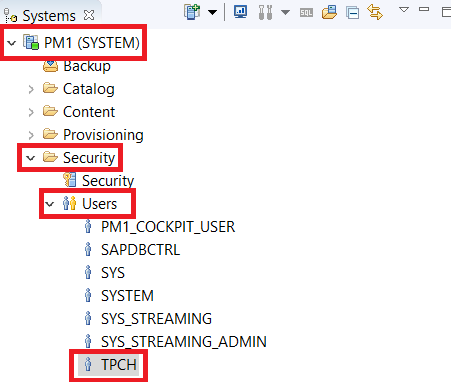Click the tools wrench toolbar icon
Image resolution: width=451 pixels, height=382 pixels.
pyautogui.click(x=265, y=12)
